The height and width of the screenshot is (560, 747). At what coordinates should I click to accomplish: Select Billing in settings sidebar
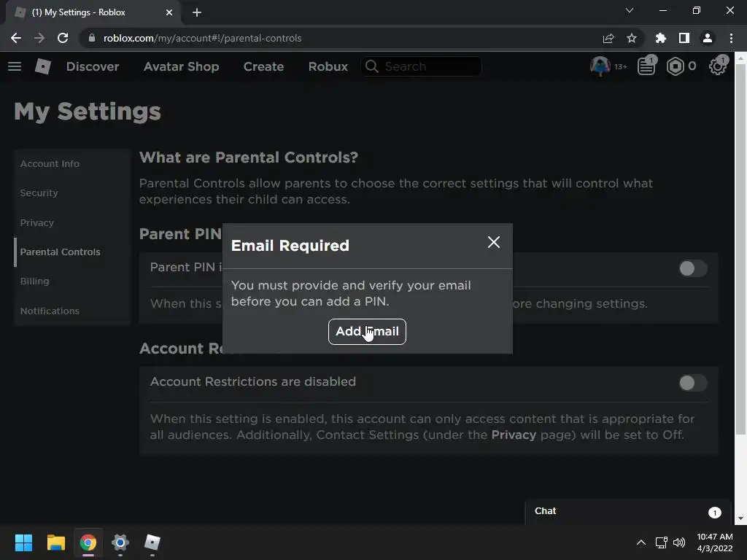(x=34, y=281)
